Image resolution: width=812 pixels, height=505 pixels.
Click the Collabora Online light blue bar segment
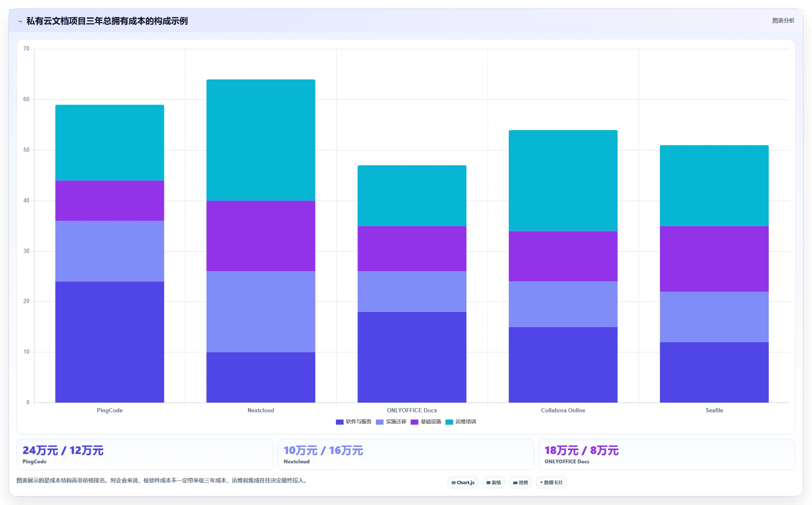tap(563, 304)
